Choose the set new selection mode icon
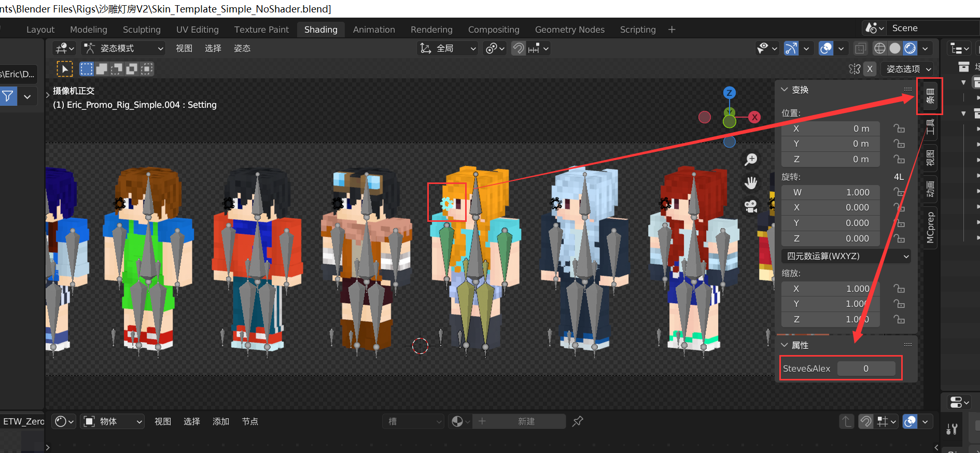Image resolution: width=980 pixels, height=453 pixels. (x=87, y=69)
